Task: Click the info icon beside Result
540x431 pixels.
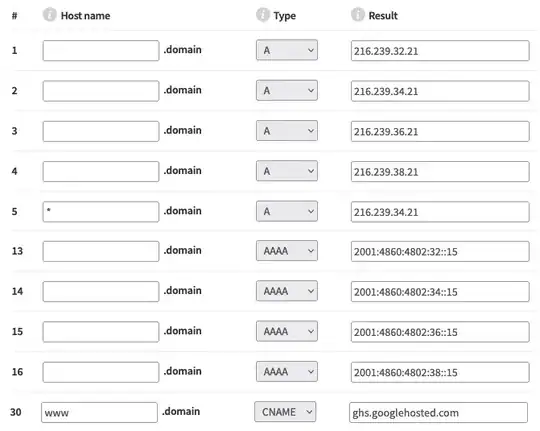Action: point(357,15)
